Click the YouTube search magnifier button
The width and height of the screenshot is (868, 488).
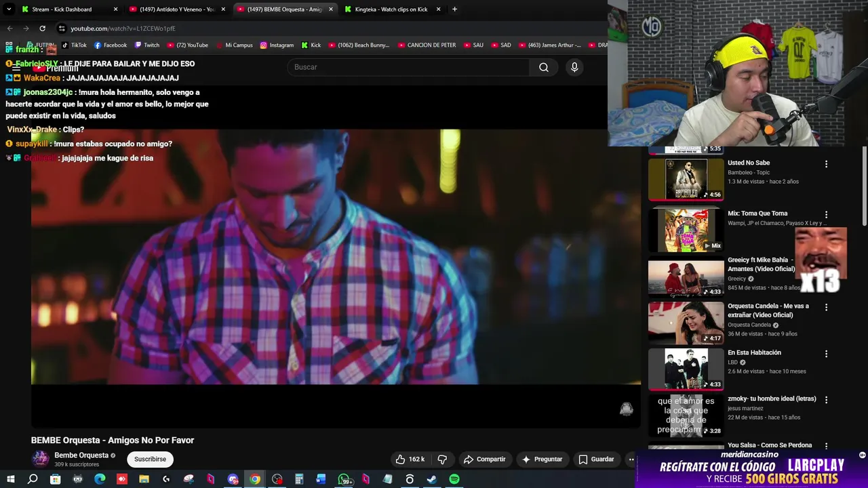(x=543, y=67)
